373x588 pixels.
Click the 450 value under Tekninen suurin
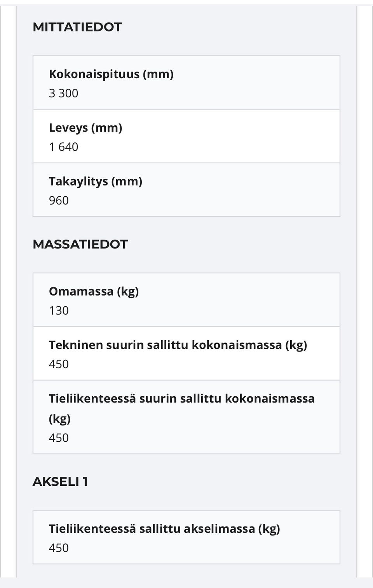[59, 364]
